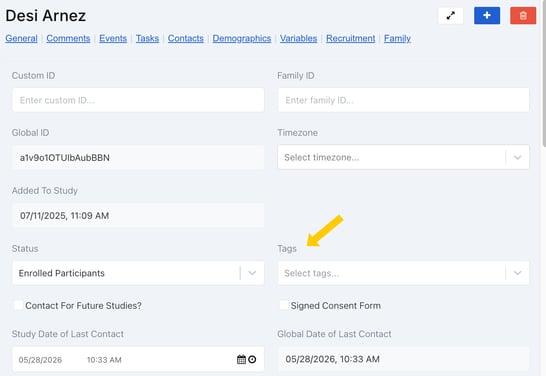Click the 10:33 AM time in Study Date
The height and width of the screenshot is (376, 546).
pyautogui.click(x=104, y=360)
